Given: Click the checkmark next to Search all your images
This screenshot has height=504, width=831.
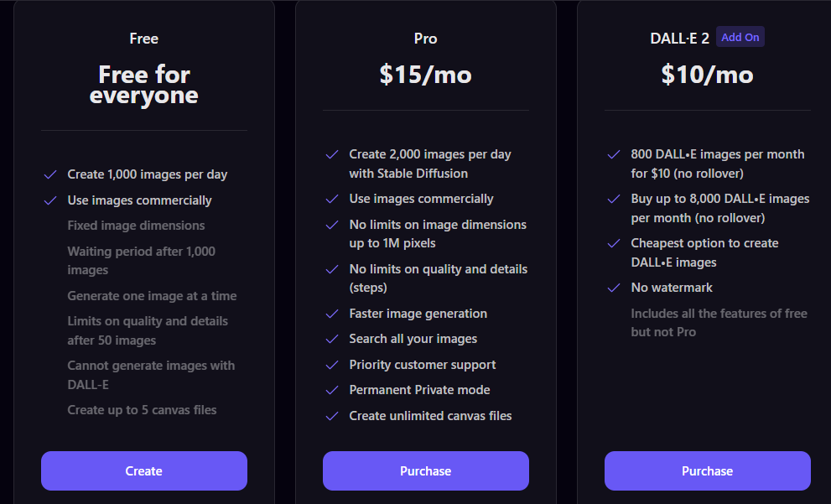Looking at the screenshot, I should pos(332,339).
